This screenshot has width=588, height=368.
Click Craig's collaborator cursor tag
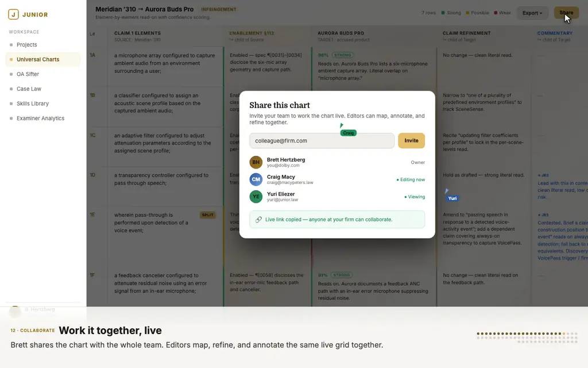[349, 133]
